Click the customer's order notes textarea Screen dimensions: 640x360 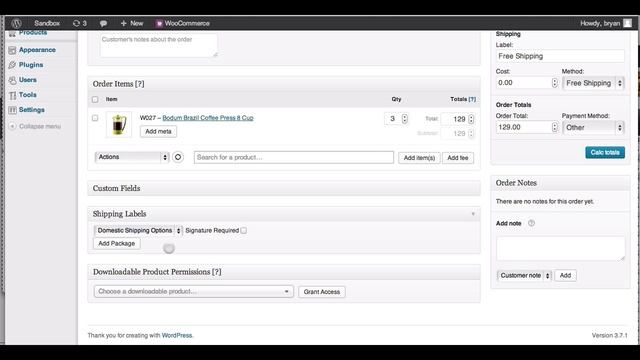pyautogui.click(x=159, y=45)
